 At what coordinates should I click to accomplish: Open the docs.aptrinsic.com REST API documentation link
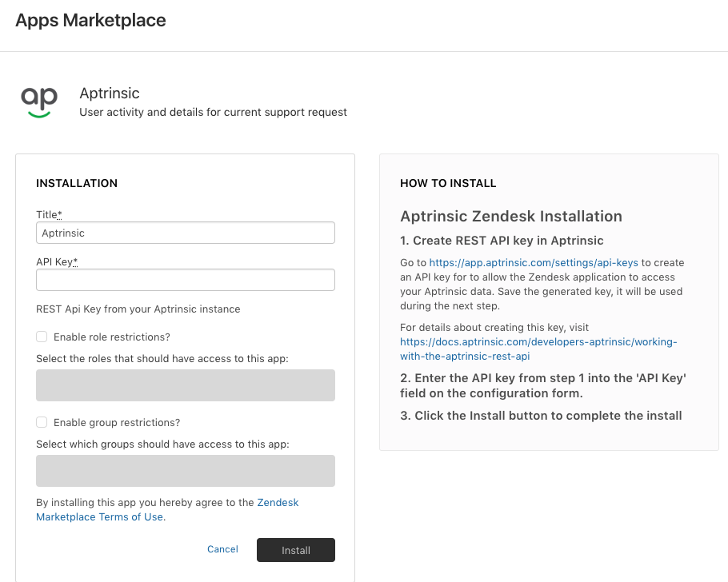point(538,349)
